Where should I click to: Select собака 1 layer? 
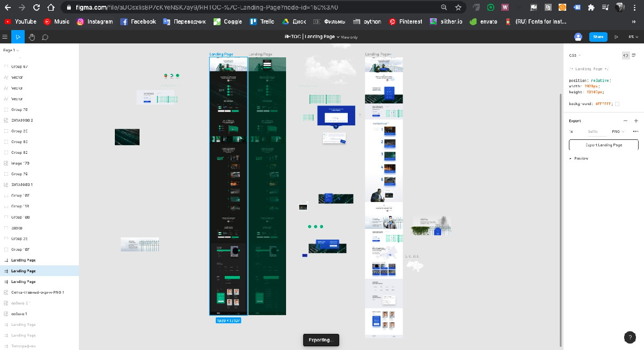(39, 314)
